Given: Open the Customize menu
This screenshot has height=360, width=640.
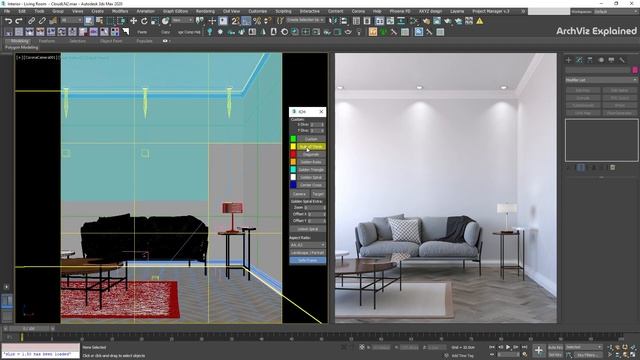Looking at the screenshot, I should point(258,11).
